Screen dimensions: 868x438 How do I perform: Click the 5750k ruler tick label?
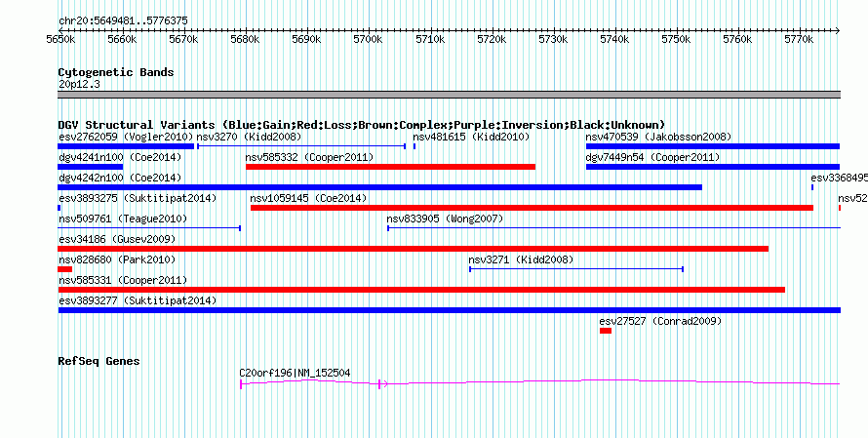pyautogui.click(x=677, y=40)
